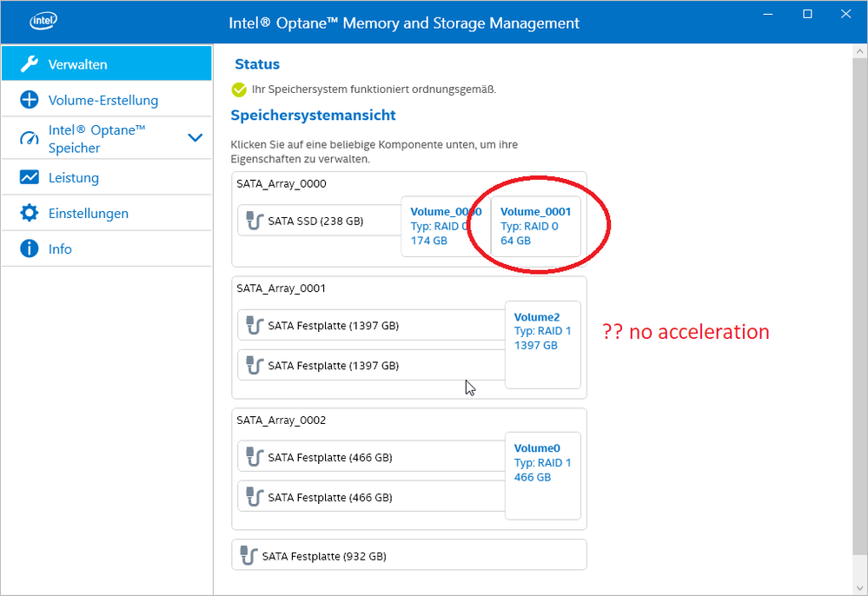Go to the Leistung page
Image resolution: width=868 pixels, height=596 pixels.
pyautogui.click(x=107, y=177)
